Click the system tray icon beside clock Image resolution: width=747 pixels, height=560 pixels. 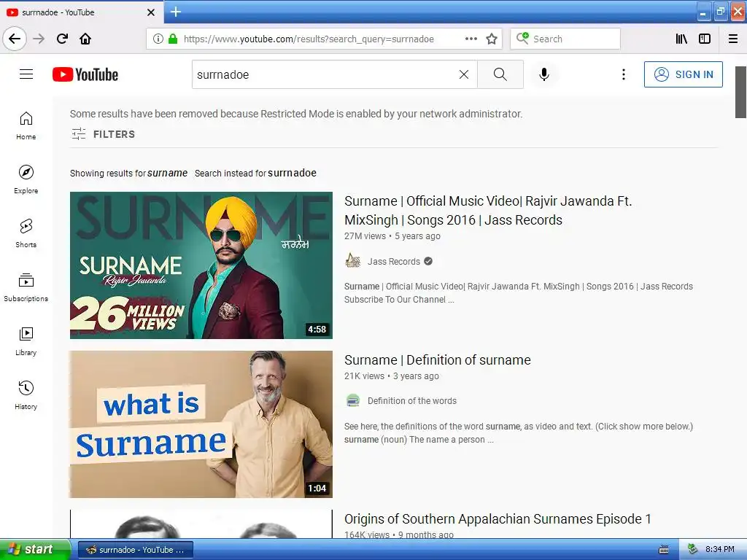(x=692, y=549)
